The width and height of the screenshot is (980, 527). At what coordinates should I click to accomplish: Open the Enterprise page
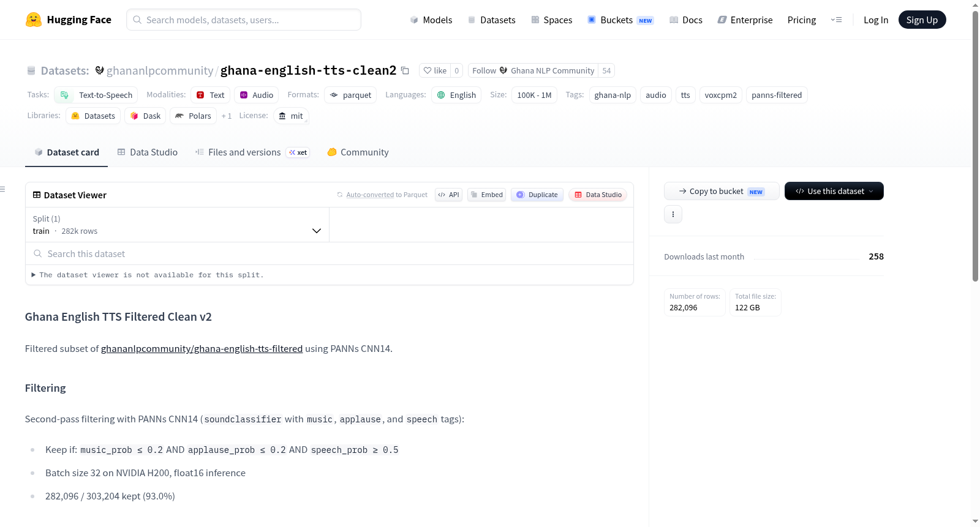pyautogui.click(x=745, y=20)
